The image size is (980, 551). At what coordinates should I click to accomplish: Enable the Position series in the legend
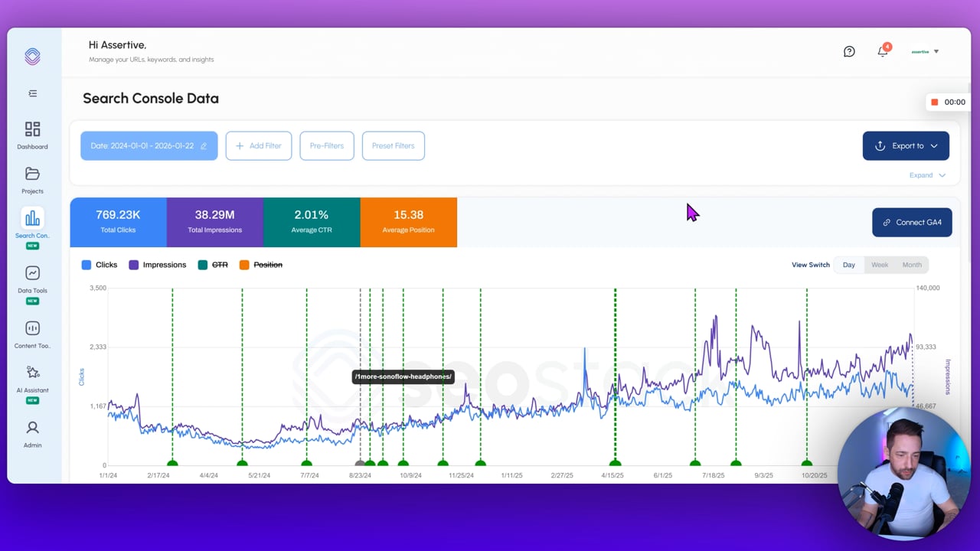pyautogui.click(x=260, y=265)
